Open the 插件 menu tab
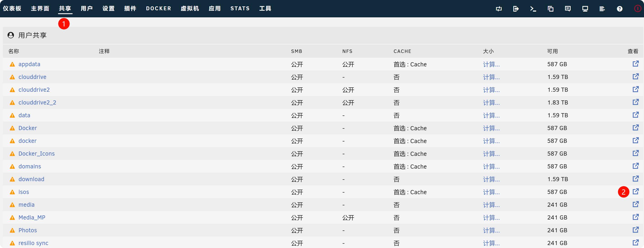 coord(130,8)
